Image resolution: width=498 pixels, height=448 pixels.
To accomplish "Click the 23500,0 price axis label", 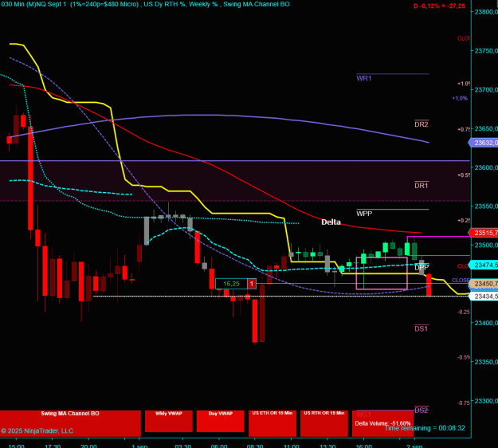I will point(486,245).
